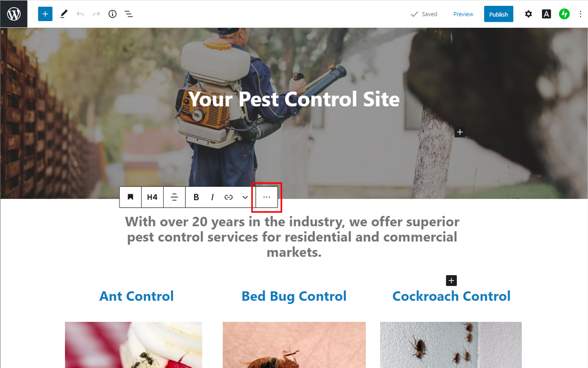This screenshot has height=368, width=588.
Task: Open the Jetpack panel icon
Action: pyautogui.click(x=564, y=14)
